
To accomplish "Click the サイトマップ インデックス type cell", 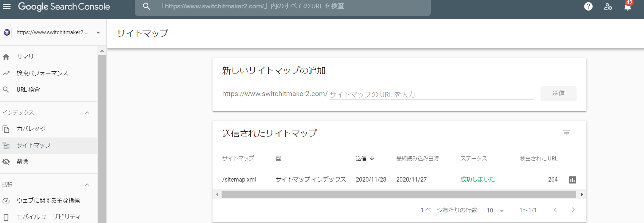I will [x=311, y=179].
